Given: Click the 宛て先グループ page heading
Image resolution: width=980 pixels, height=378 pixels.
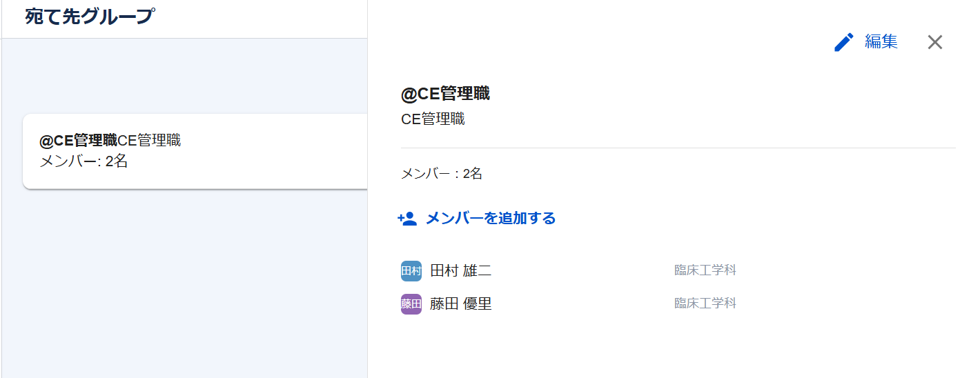Looking at the screenshot, I should (89, 17).
